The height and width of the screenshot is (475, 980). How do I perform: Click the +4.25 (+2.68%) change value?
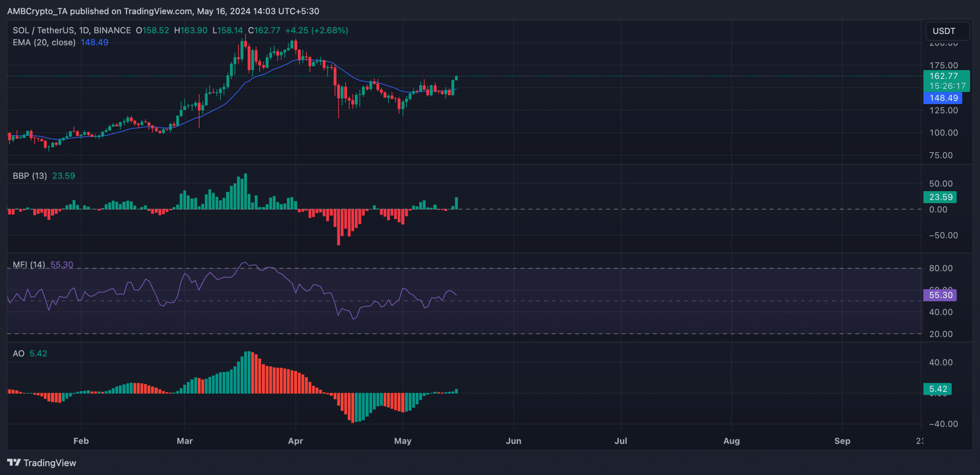pyautogui.click(x=317, y=30)
